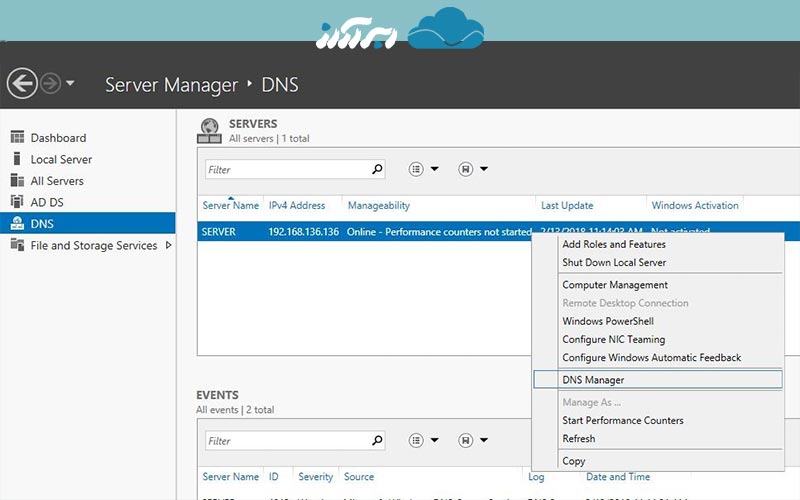
Task: Click the Local Server icon in sidebar
Action: (17, 159)
